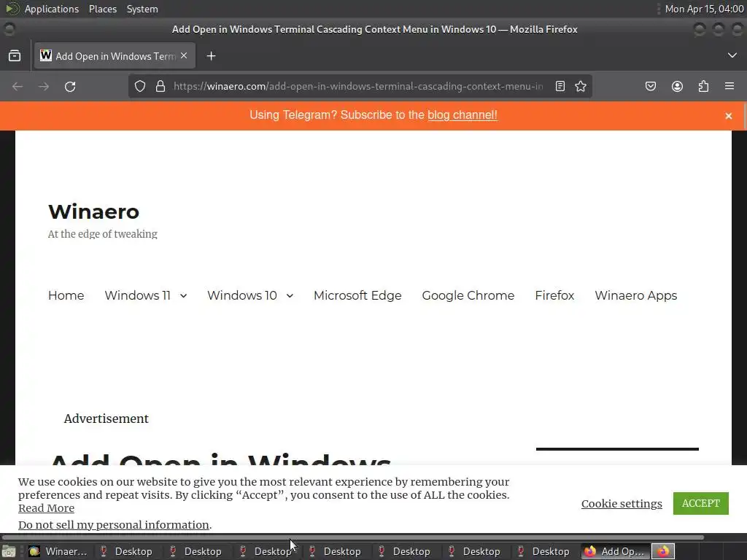Click last Firefox icon in bottom panel

663,551
